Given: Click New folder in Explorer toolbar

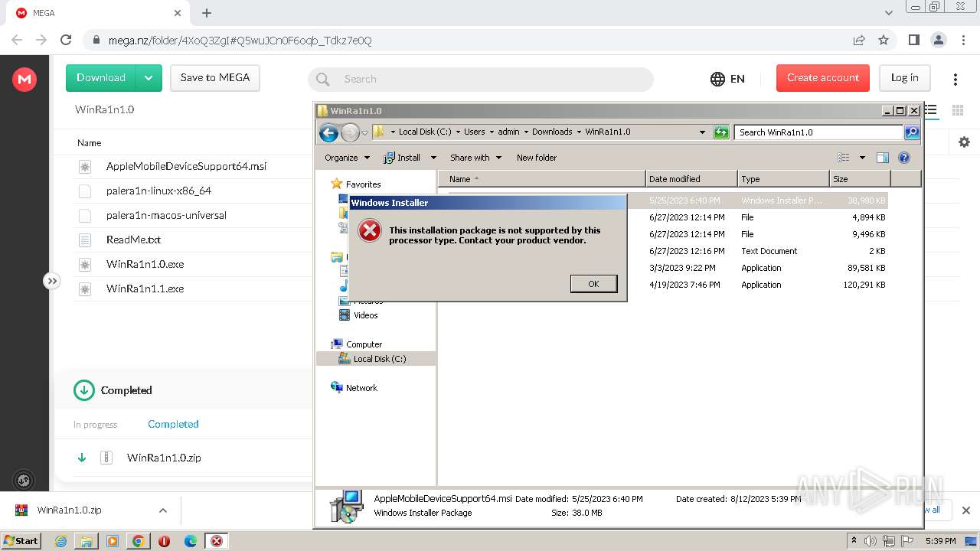Looking at the screenshot, I should 537,158.
